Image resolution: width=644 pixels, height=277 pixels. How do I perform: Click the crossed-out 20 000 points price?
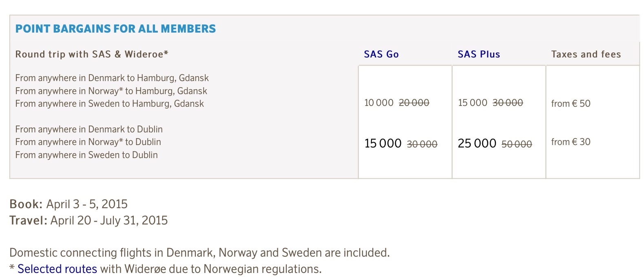coord(414,103)
